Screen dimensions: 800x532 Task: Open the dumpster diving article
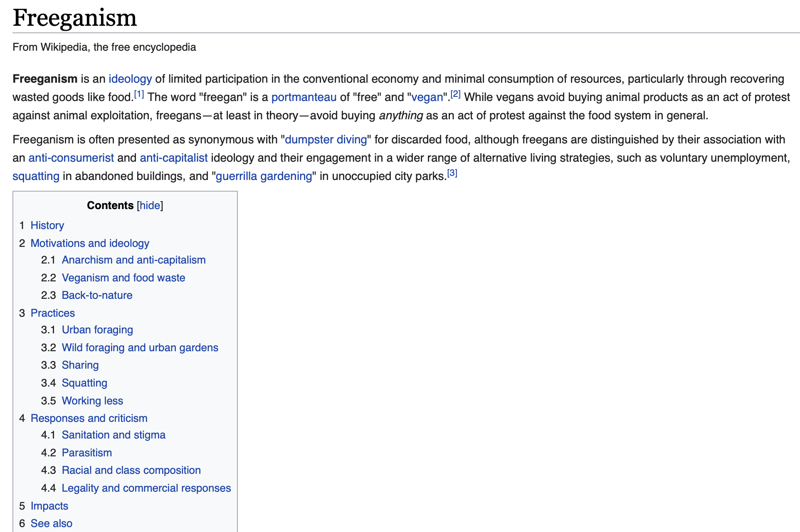(x=326, y=140)
